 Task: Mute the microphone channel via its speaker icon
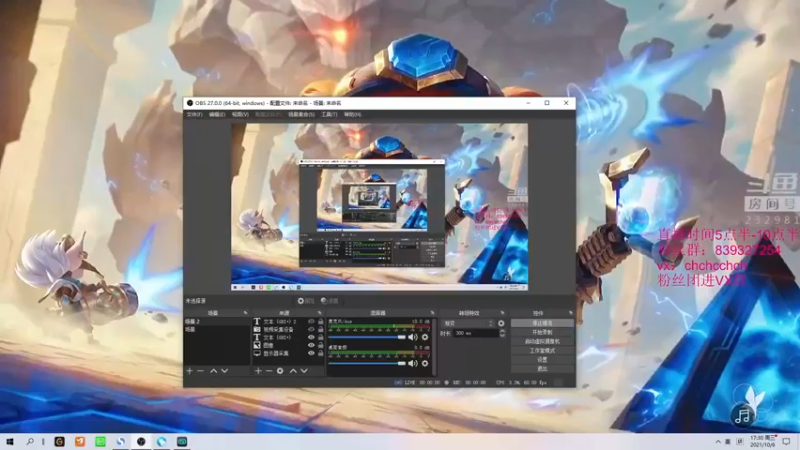click(413, 337)
